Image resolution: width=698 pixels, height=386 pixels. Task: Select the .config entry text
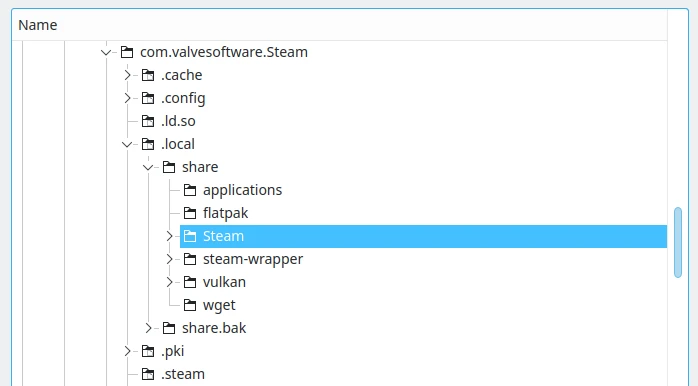pyautogui.click(x=183, y=98)
